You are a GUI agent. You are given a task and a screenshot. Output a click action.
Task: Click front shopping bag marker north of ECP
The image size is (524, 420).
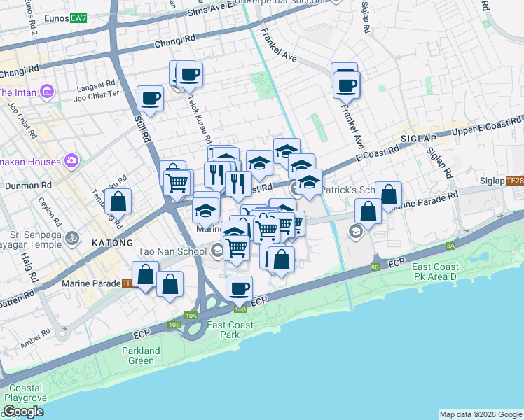pos(281,260)
